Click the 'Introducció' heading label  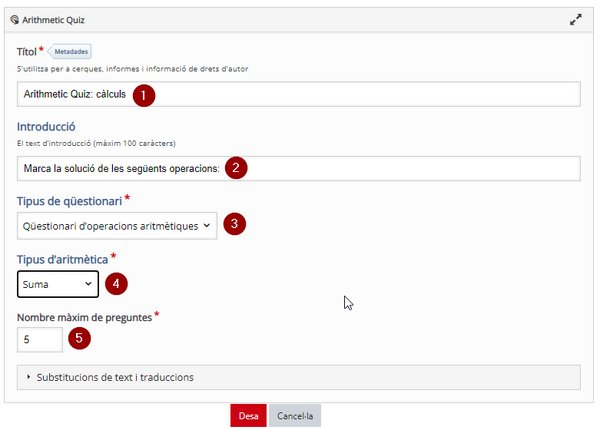pos(46,127)
